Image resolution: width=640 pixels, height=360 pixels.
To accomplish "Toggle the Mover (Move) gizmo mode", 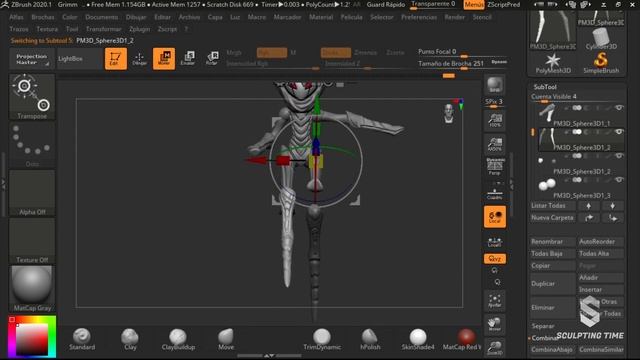I will (x=164, y=59).
